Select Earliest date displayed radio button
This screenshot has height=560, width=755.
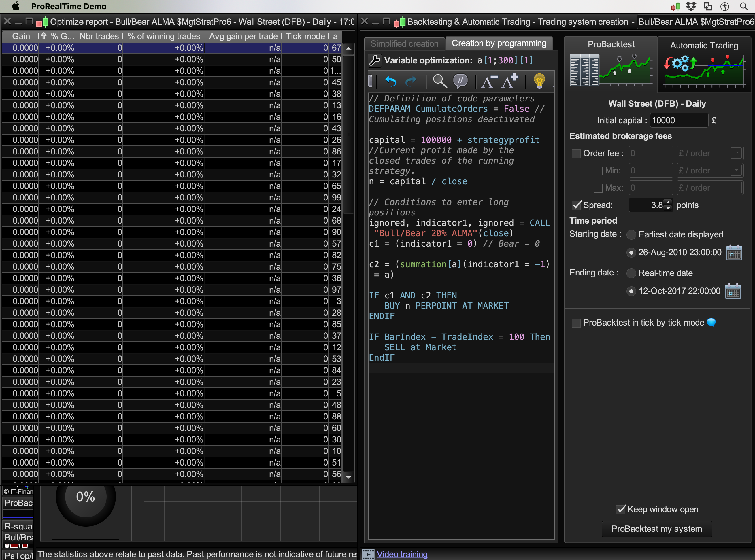pyautogui.click(x=631, y=234)
